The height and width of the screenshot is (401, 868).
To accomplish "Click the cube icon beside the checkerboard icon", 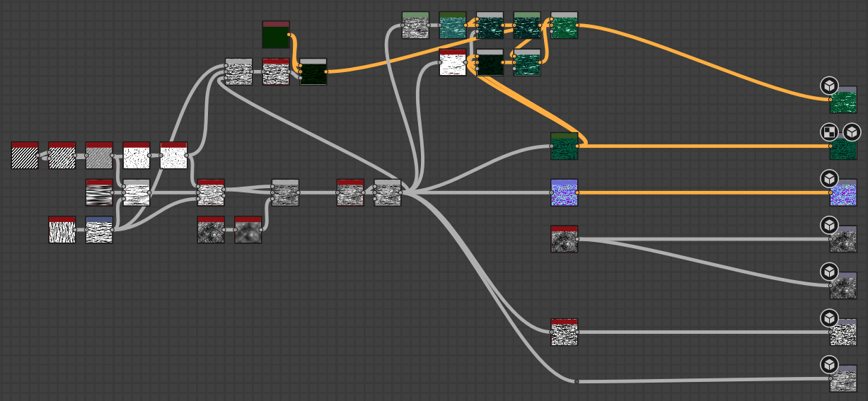I will tap(852, 132).
